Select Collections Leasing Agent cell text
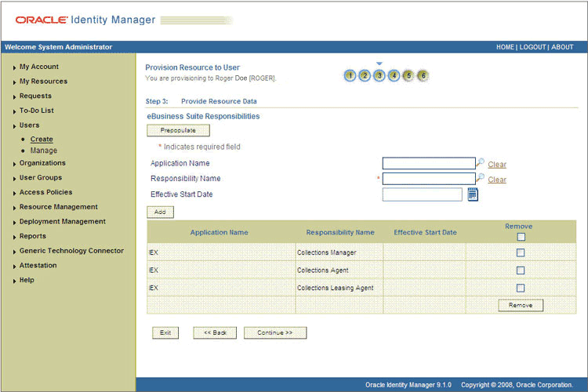 336,288
